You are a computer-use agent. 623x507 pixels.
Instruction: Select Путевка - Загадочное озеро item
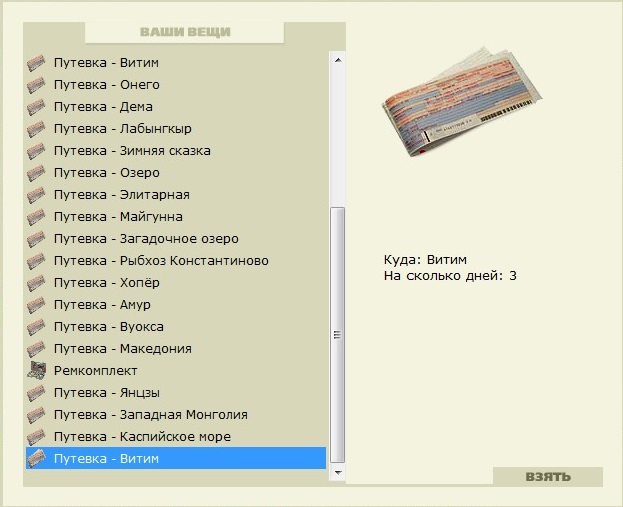pos(176,239)
